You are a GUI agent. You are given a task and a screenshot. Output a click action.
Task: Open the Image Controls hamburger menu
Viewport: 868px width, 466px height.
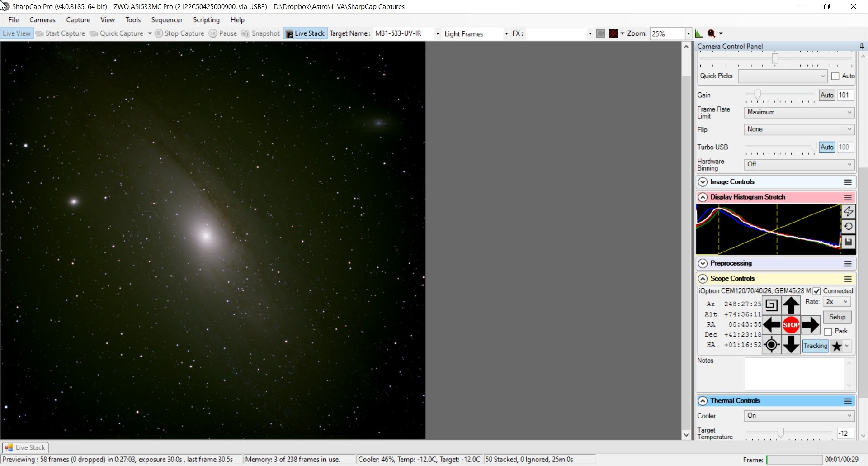pos(848,182)
